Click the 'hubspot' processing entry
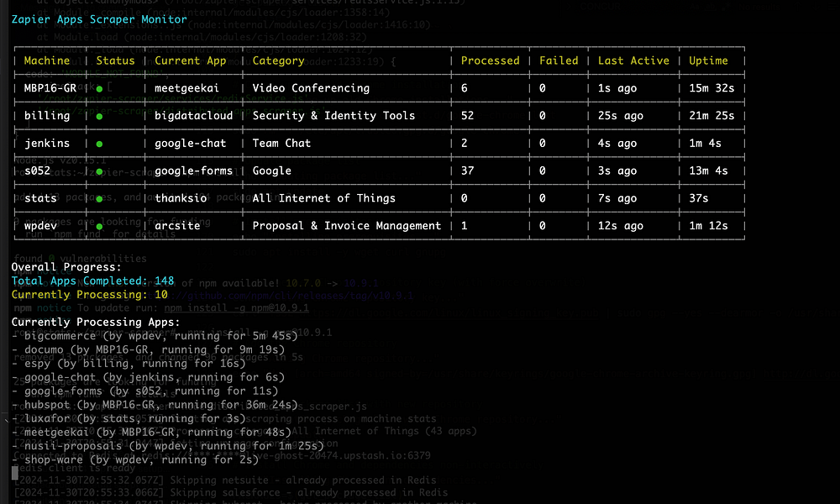 tap(155, 404)
